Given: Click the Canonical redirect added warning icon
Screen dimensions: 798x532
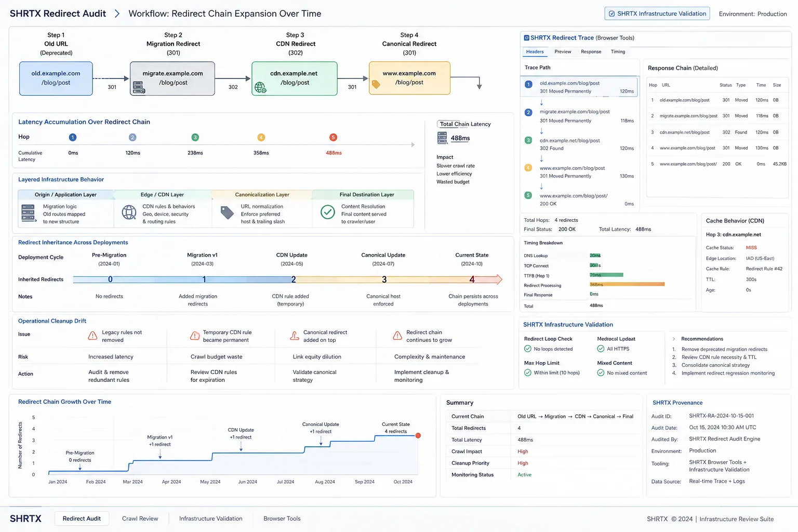Looking at the screenshot, I should 294,336.
